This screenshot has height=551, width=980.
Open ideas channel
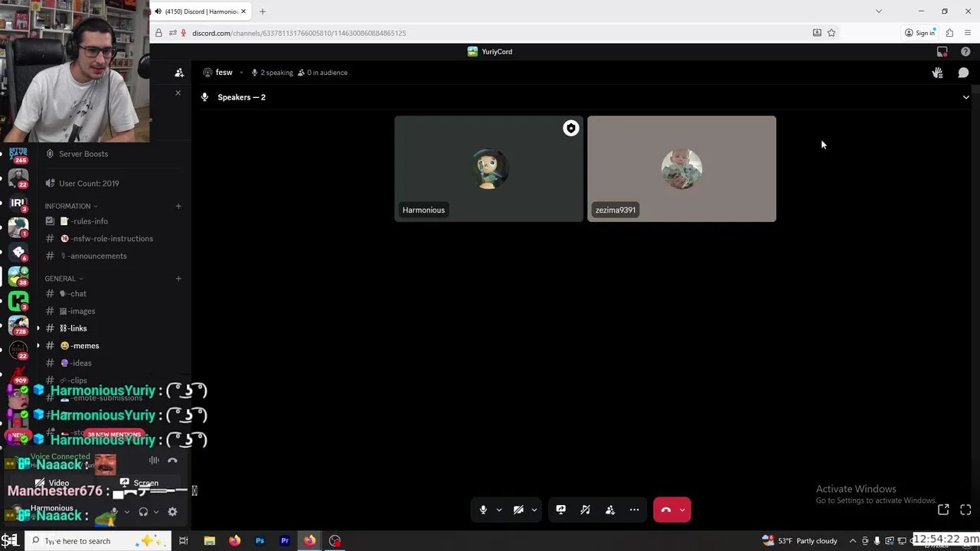(x=77, y=364)
